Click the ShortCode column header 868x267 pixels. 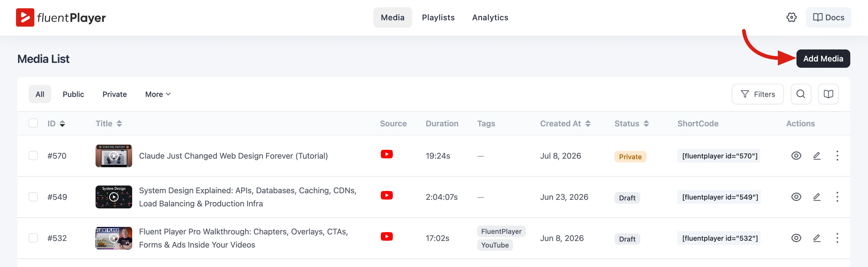pos(698,123)
